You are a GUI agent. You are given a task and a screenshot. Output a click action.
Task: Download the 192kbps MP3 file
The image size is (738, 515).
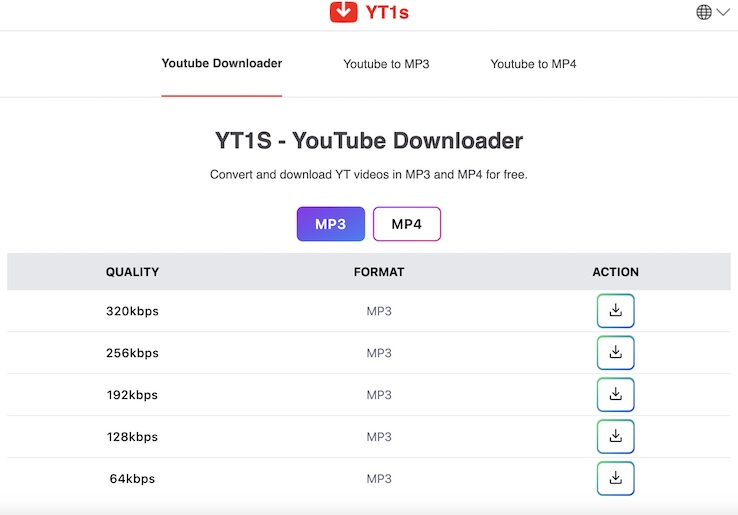615,395
